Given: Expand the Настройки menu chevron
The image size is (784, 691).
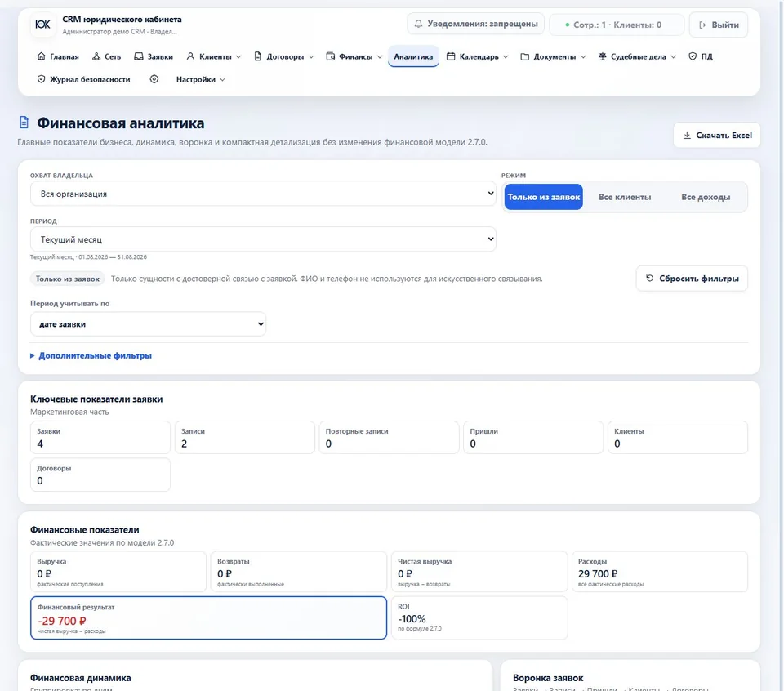Looking at the screenshot, I should 222,79.
